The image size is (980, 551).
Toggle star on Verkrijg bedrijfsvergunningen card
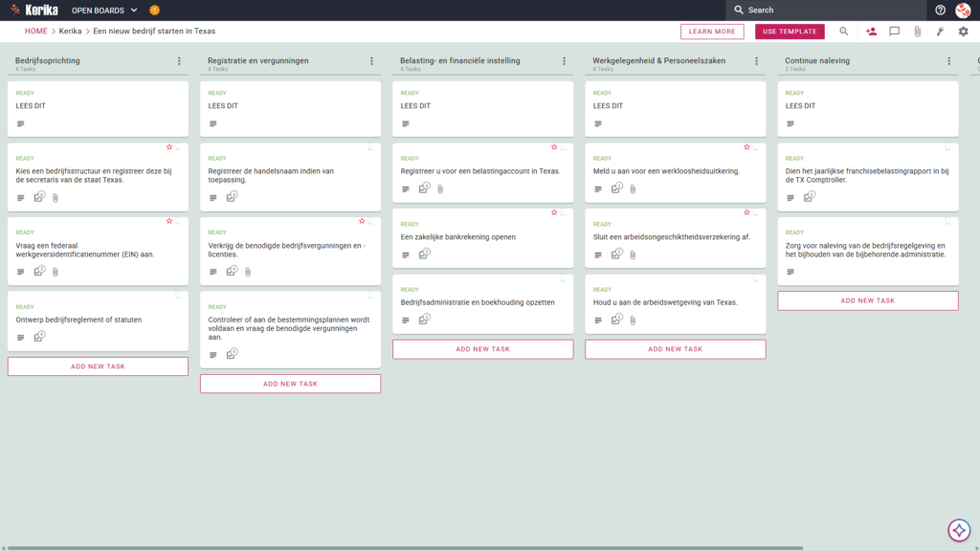362,221
